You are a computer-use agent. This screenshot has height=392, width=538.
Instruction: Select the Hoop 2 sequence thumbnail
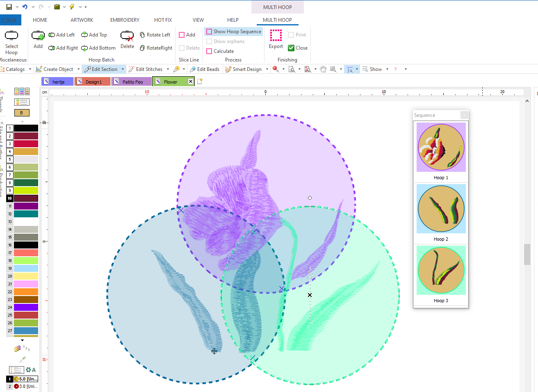[441, 209]
